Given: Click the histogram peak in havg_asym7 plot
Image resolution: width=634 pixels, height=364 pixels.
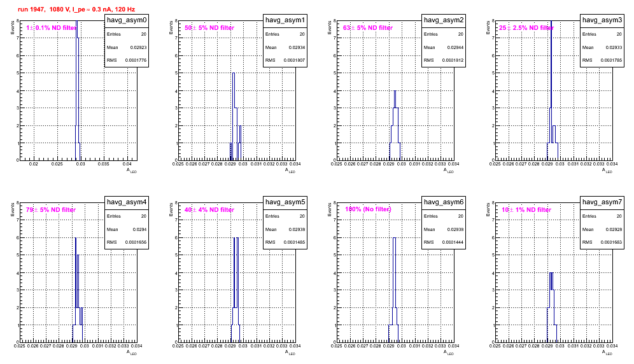Looking at the screenshot, I should [x=551, y=273].
